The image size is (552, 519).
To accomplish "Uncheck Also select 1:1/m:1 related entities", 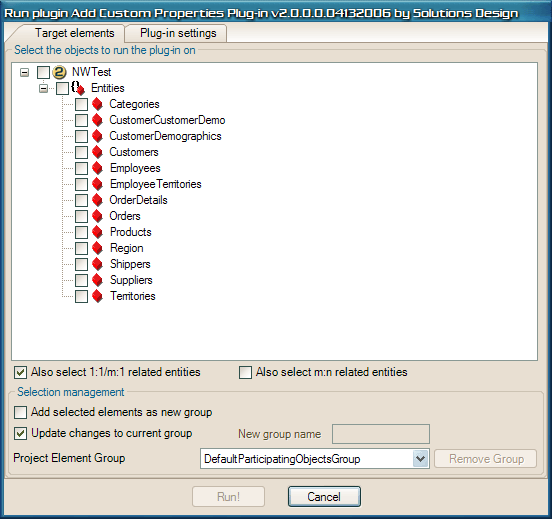I will (x=20, y=372).
